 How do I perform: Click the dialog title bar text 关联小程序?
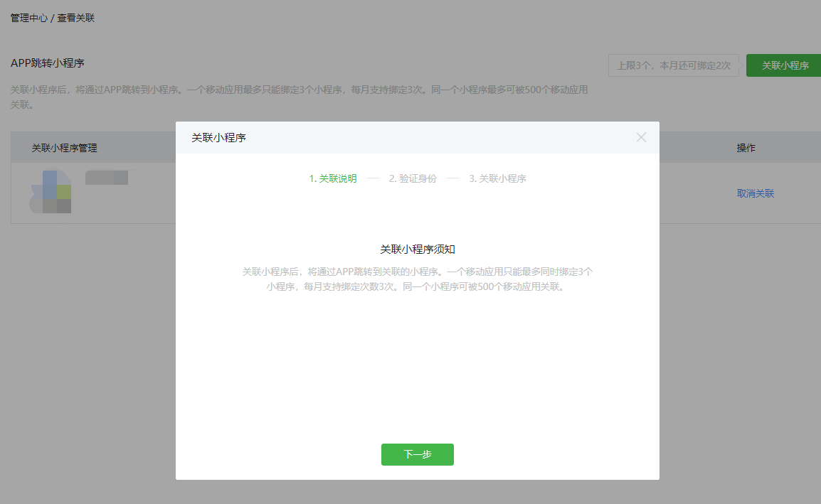pyautogui.click(x=218, y=138)
